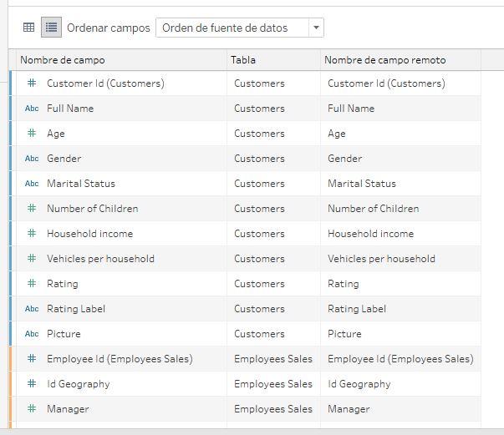Viewport: 504px width, 435px height.
Task: Click the number type icon for Customer Id
Action: pos(32,83)
